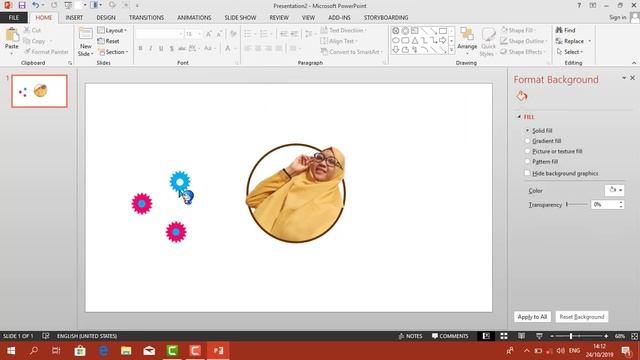Open the Shape Fill dropdown
640x360 pixels.
point(518,31)
